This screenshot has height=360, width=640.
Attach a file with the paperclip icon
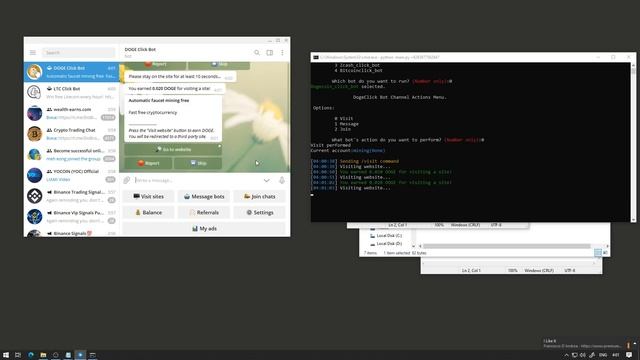click(x=127, y=180)
